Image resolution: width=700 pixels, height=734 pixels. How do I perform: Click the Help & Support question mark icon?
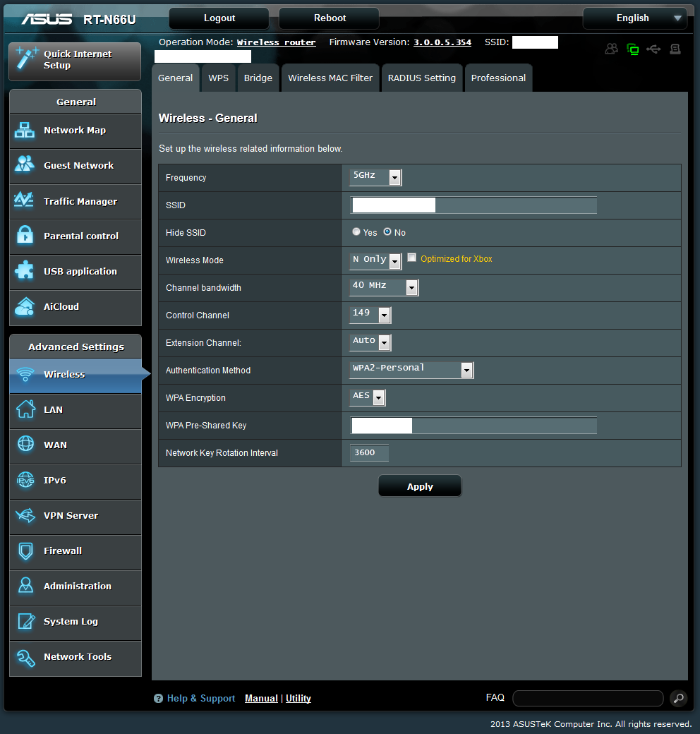[158, 699]
